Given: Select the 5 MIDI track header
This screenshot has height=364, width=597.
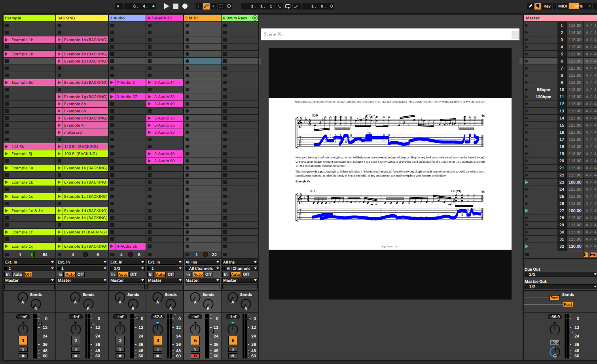Looking at the screenshot, I should (202, 18).
